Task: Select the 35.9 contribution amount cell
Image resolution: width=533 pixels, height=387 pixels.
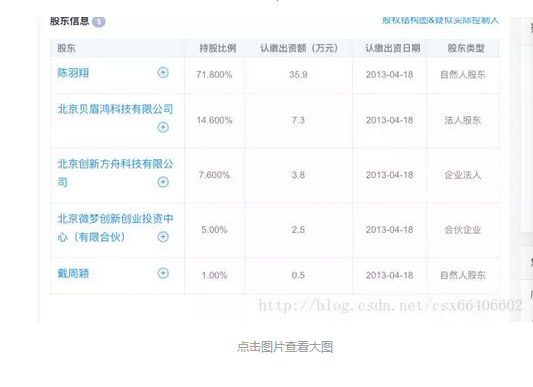Action: (298, 74)
